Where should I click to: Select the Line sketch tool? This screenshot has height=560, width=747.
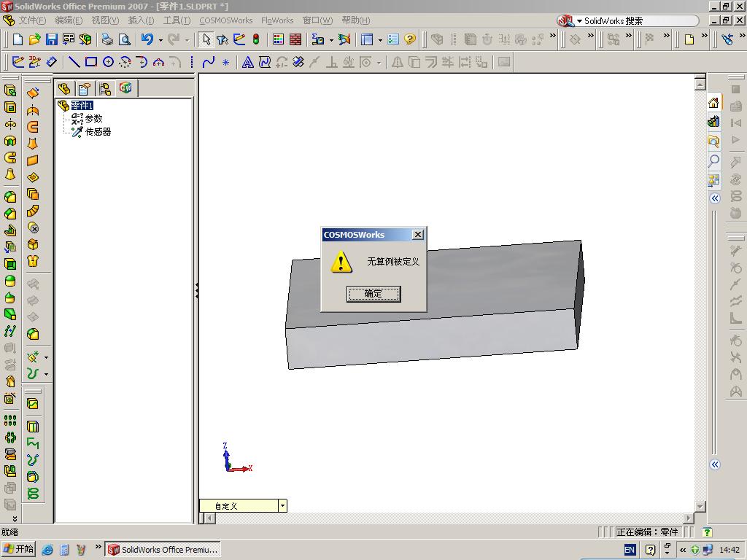[74, 62]
